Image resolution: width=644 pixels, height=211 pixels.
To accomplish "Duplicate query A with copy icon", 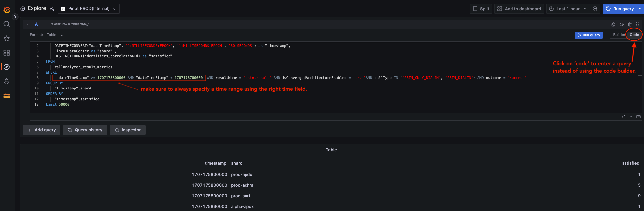I will [x=613, y=24].
